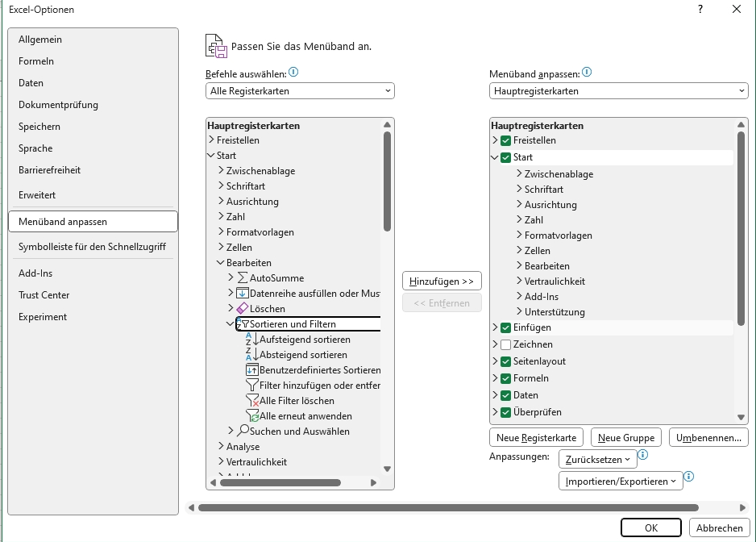Screen dimensions: 756x542
Task: Expand Vertraulichkeit in the right list
Action: (519, 281)
